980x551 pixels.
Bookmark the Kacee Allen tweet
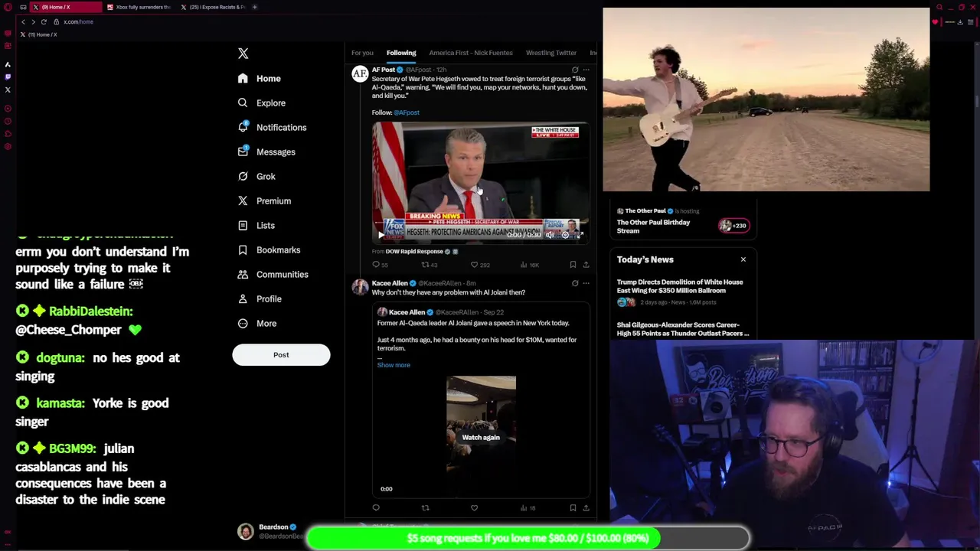tap(573, 508)
